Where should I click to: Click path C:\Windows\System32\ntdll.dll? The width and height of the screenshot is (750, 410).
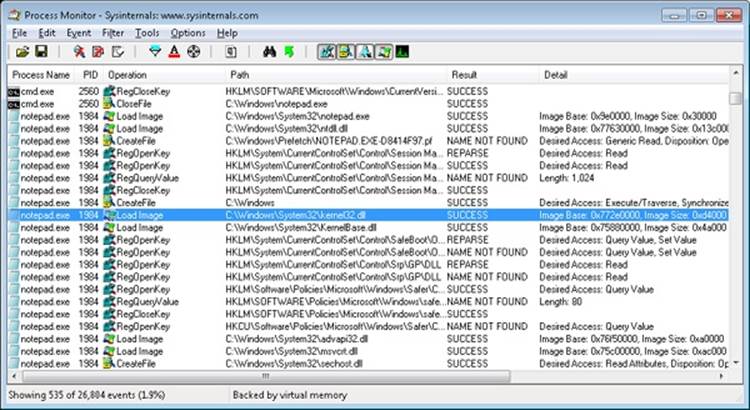[287, 129]
